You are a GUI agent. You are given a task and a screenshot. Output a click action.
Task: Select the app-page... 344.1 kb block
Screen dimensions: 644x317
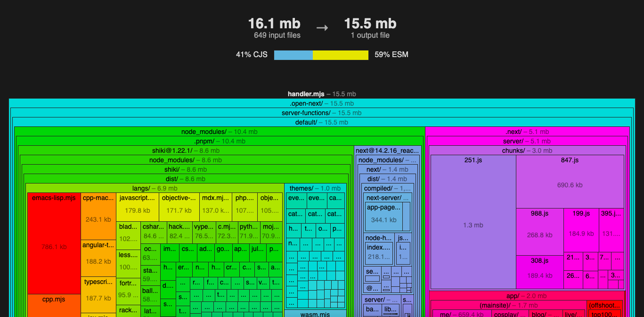383,217
